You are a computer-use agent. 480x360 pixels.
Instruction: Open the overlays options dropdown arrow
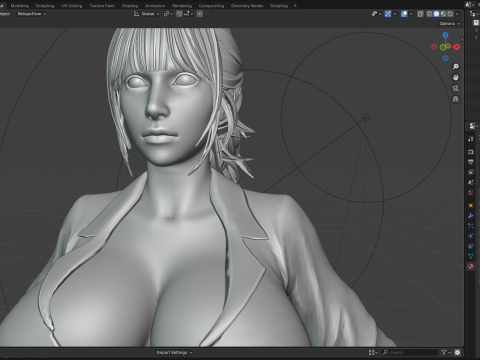(x=411, y=14)
